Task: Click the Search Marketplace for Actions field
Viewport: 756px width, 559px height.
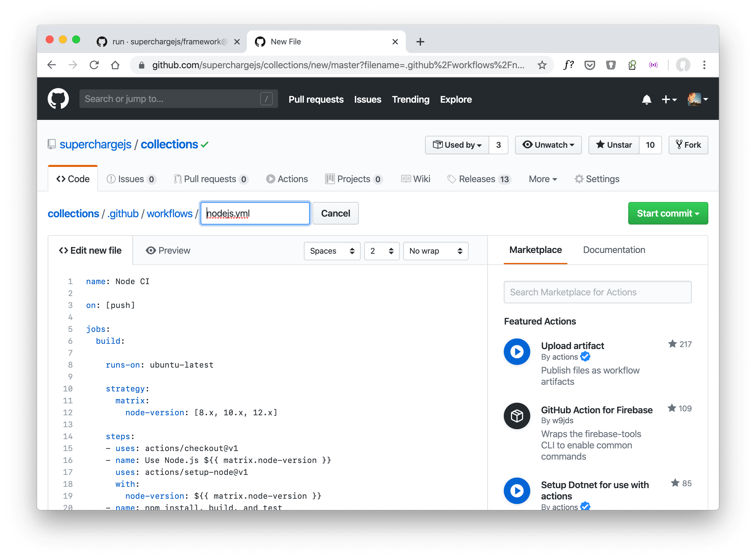Action: pos(597,292)
